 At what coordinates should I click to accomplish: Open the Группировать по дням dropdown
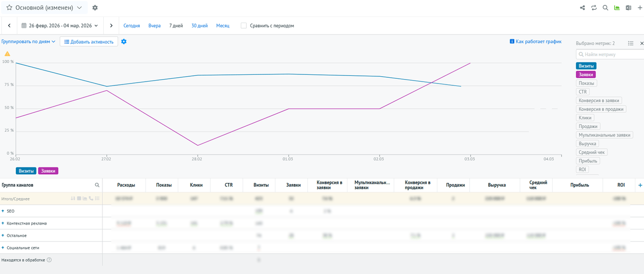[x=28, y=42]
